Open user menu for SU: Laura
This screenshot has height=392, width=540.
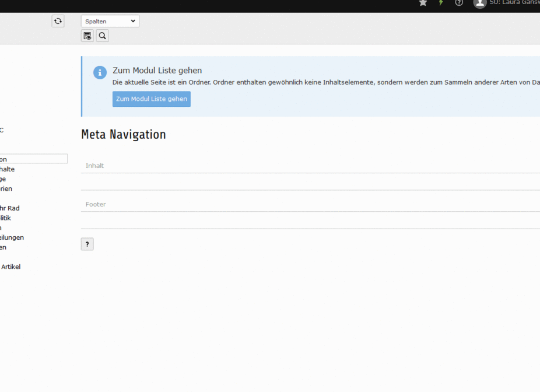pos(514,3)
